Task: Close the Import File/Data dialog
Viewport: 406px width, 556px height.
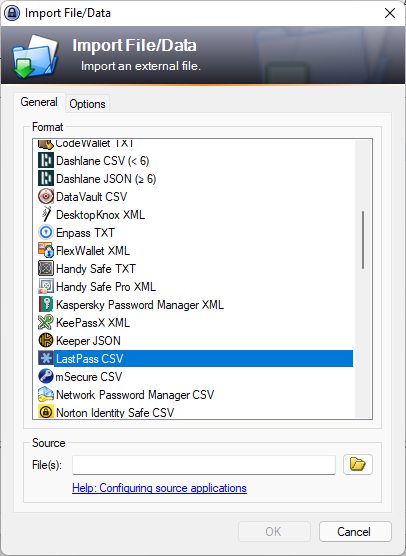Action: coord(390,13)
